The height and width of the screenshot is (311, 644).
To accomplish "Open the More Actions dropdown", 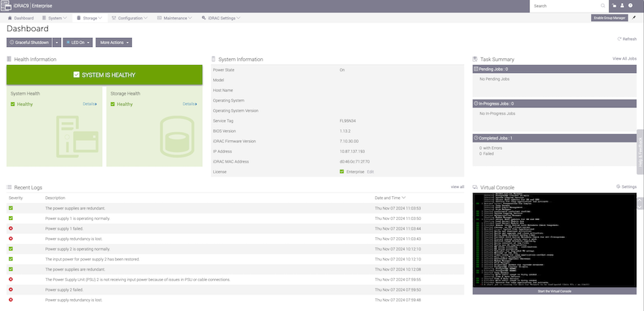I will [x=114, y=43].
